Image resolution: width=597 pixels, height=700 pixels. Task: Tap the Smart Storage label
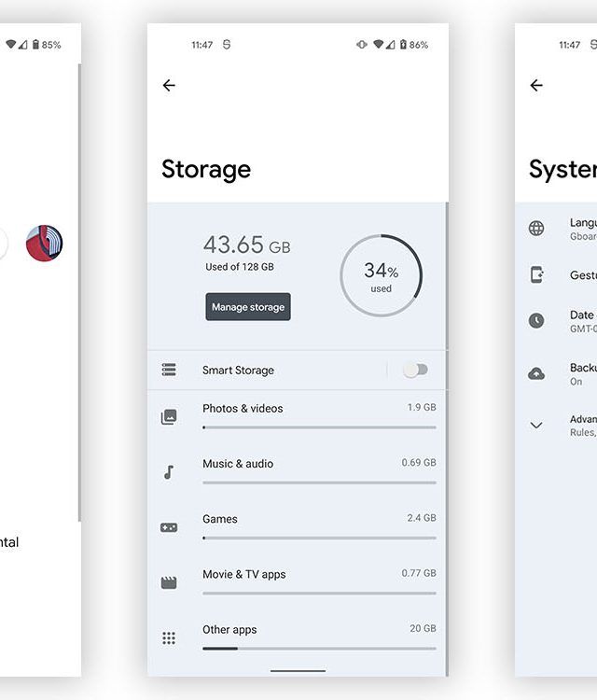click(238, 371)
